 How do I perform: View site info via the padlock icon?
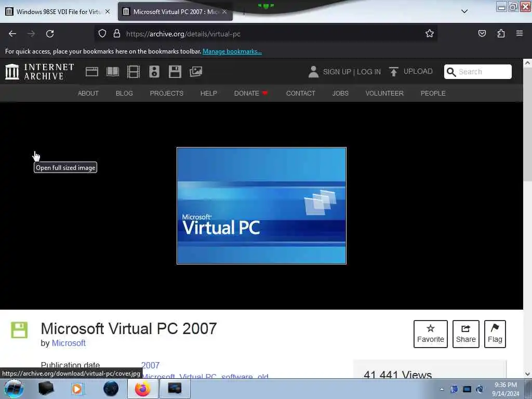coord(117,34)
